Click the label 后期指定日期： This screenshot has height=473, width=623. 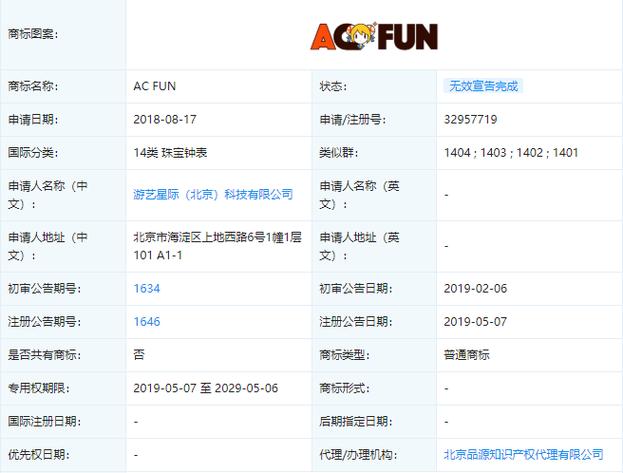point(356,421)
